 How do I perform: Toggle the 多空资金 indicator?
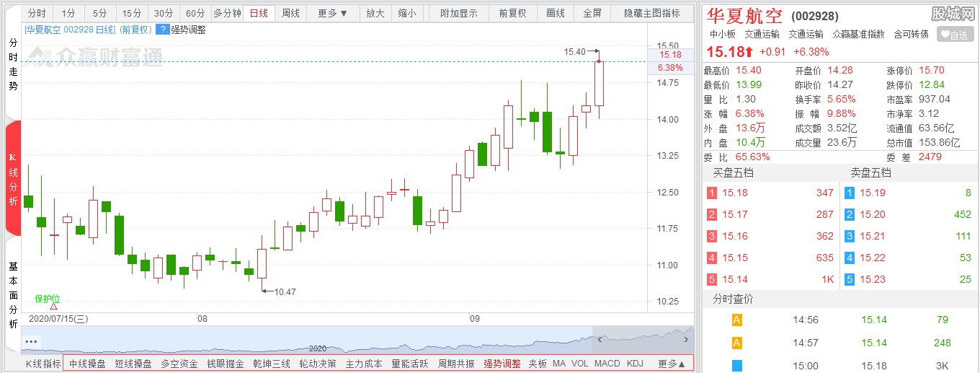(x=179, y=364)
